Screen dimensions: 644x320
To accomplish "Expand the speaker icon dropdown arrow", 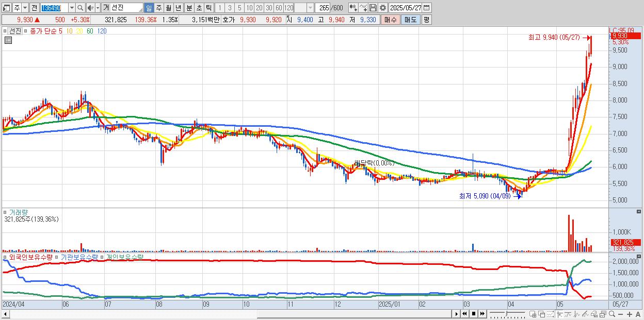I will coord(98,8).
